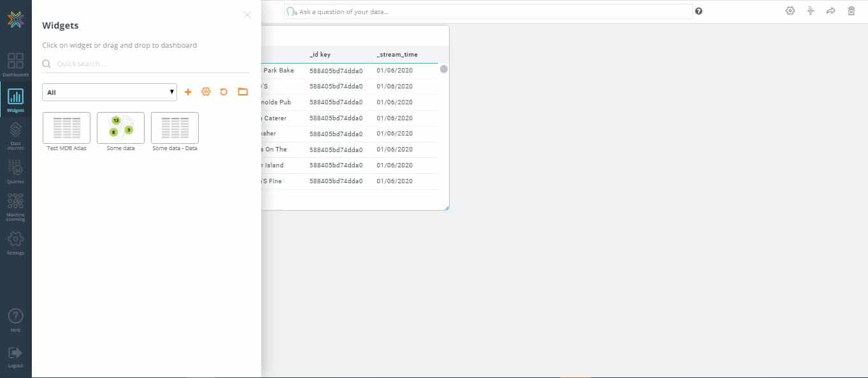The image size is (868, 378).
Task: Refresh the widget list
Action: click(x=224, y=92)
